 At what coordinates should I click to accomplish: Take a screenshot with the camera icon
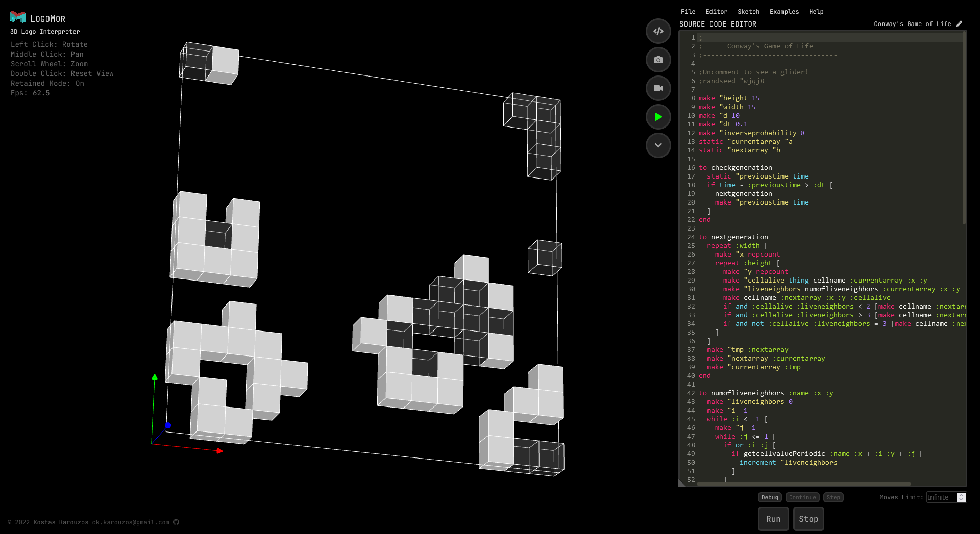(x=658, y=60)
